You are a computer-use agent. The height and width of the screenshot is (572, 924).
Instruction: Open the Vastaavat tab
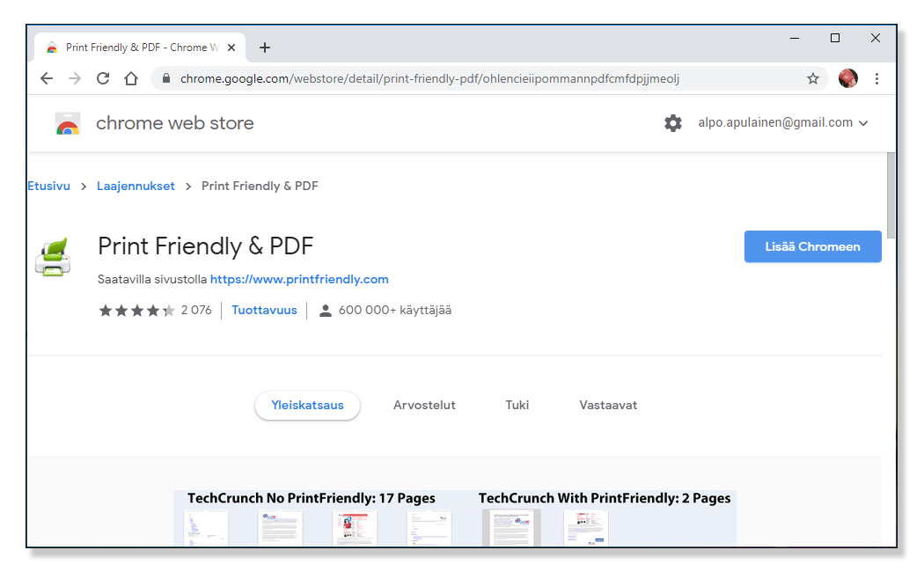pyautogui.click(x=608, y=405)
